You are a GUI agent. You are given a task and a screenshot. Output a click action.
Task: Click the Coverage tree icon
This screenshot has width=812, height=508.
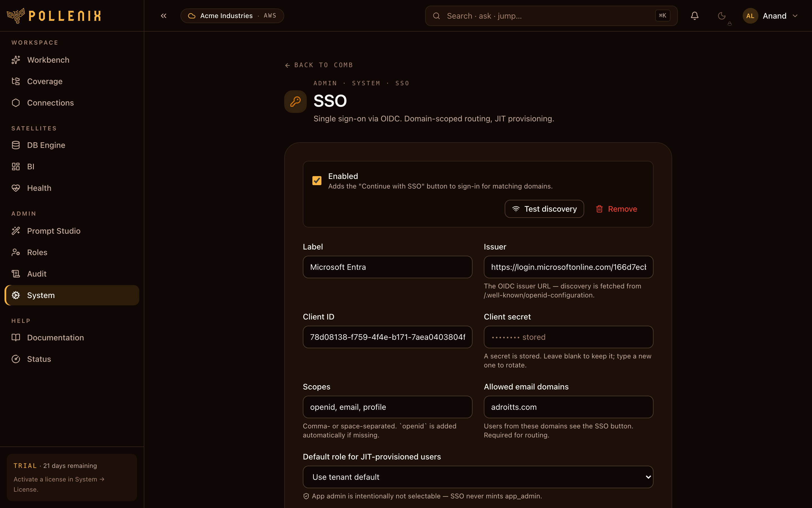tap(16, 81)
